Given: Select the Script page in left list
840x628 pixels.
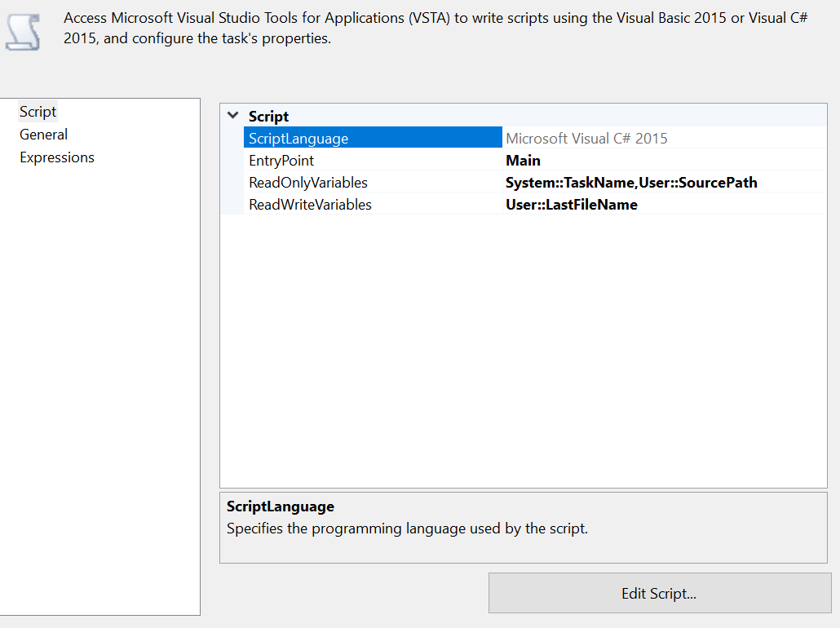Looking at the screenshot, I should [x=38, y=112].
